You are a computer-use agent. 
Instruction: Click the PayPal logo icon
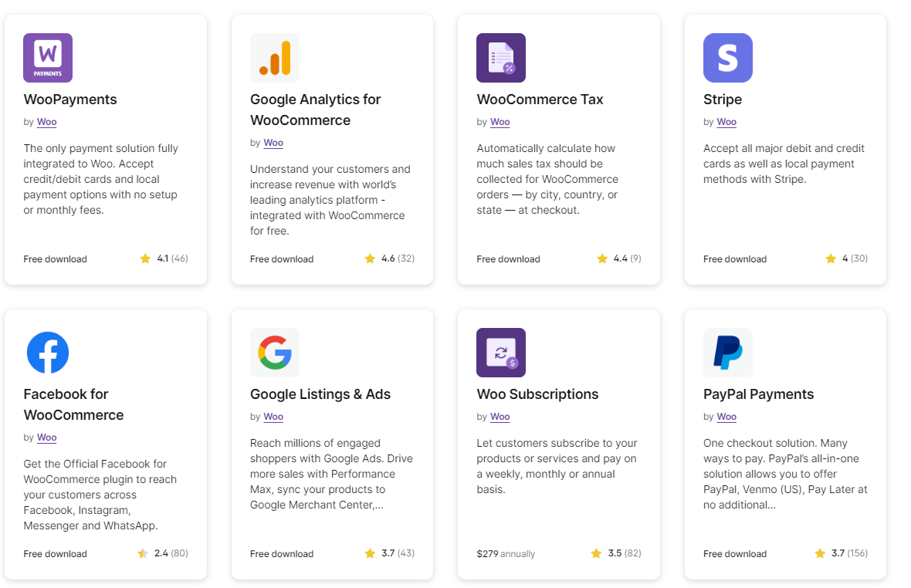(x=728, y=353)
